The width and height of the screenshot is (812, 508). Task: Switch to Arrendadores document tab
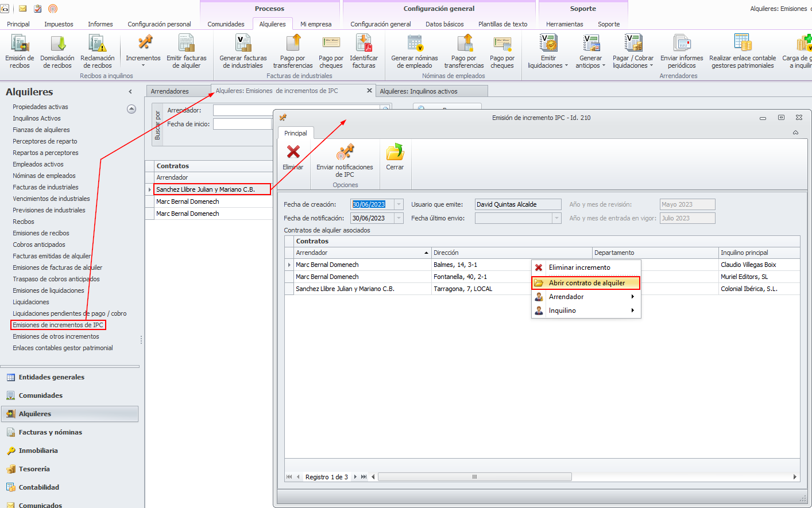click(178, 91)
